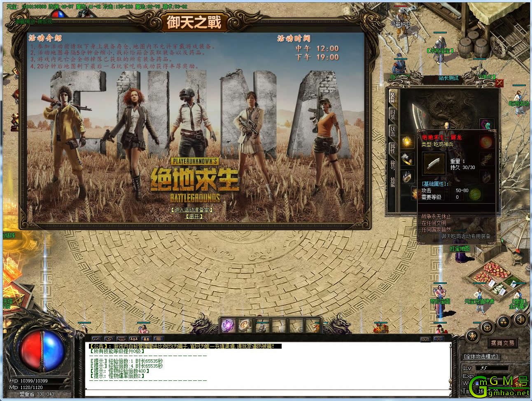Click the Hp 10399/10399 readout
Viewport: 532px width, 401px height.
[28, 381]
